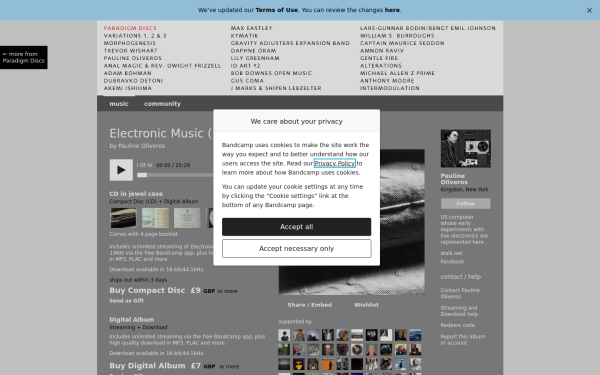
Task: Open Captain Maurice Seddon link
Action: 402,43
